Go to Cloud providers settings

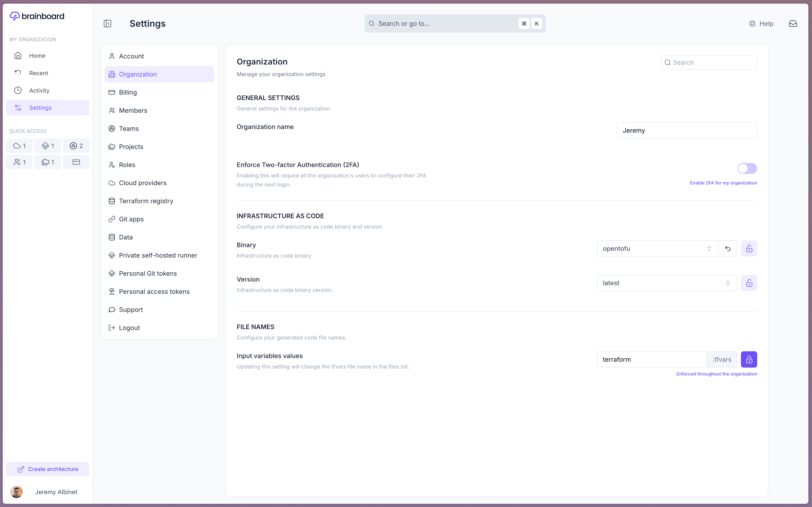(143, 183)
